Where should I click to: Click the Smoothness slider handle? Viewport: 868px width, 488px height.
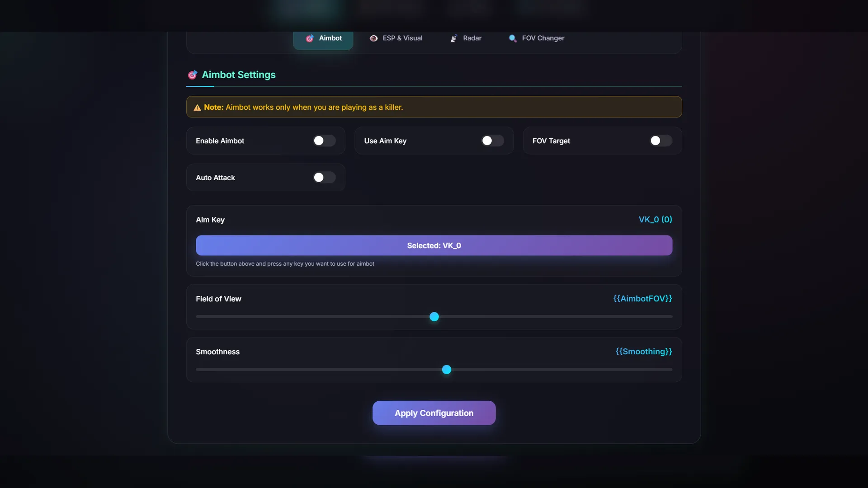447,370
